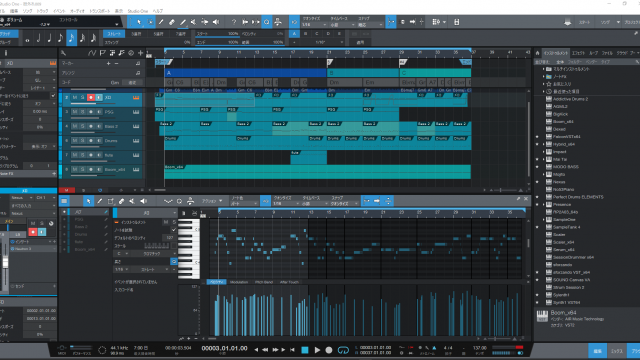640x360 pixels.
Task: Mute the Bass 2 track
Action: pos(75,127)
